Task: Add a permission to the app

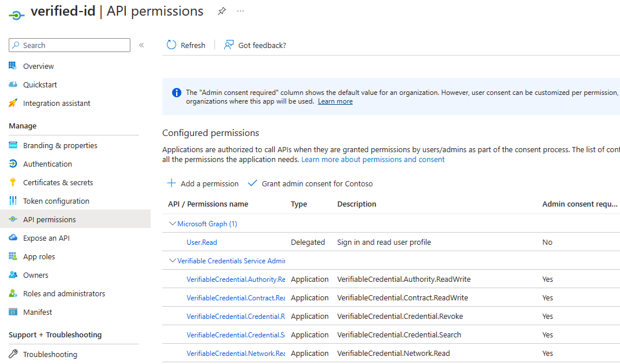Action: click(202, 183)
